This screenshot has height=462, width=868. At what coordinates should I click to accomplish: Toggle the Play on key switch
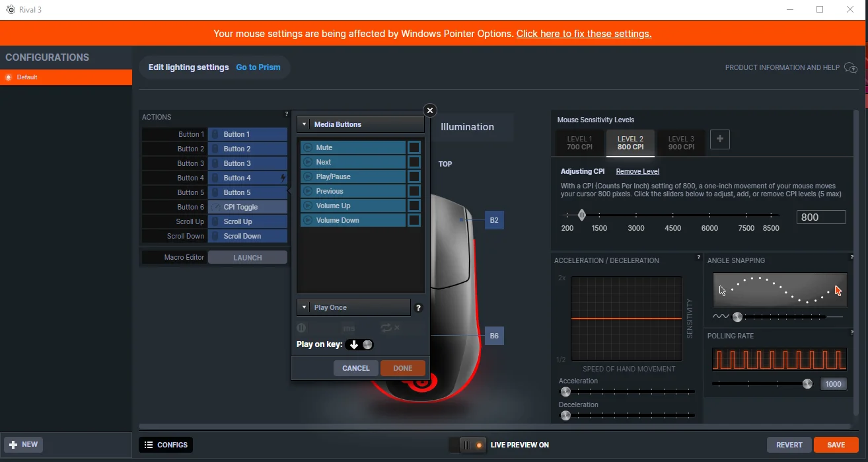pos(360,344)
